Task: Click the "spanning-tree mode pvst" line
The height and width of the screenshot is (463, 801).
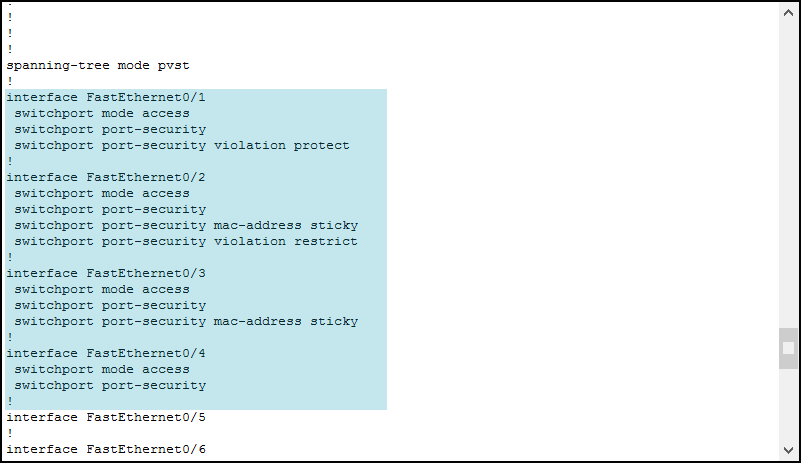Action: point(98,65)
